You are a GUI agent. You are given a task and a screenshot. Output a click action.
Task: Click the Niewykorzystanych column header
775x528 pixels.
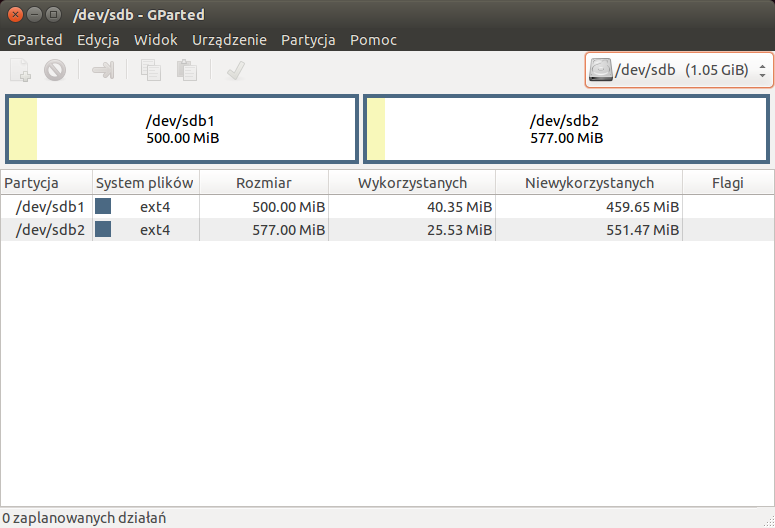click(589, 183)
